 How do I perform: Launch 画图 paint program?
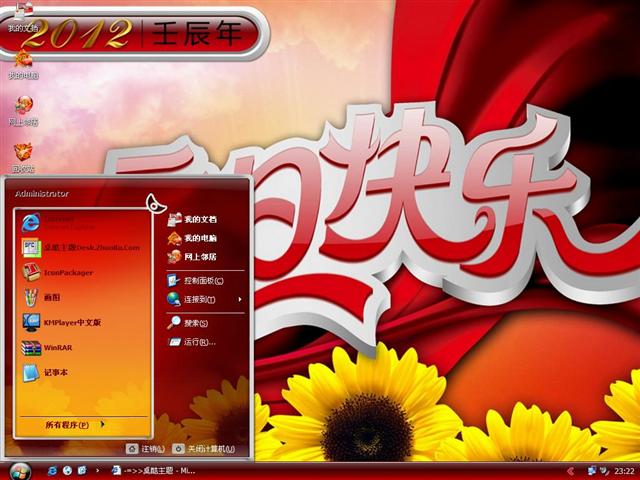click(84, 298)
